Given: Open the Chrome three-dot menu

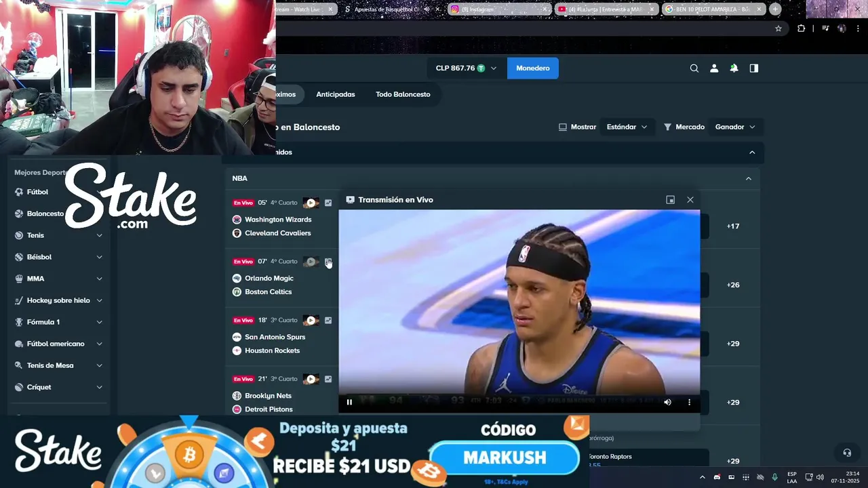Looking at the screenshot, I should 858,28.
